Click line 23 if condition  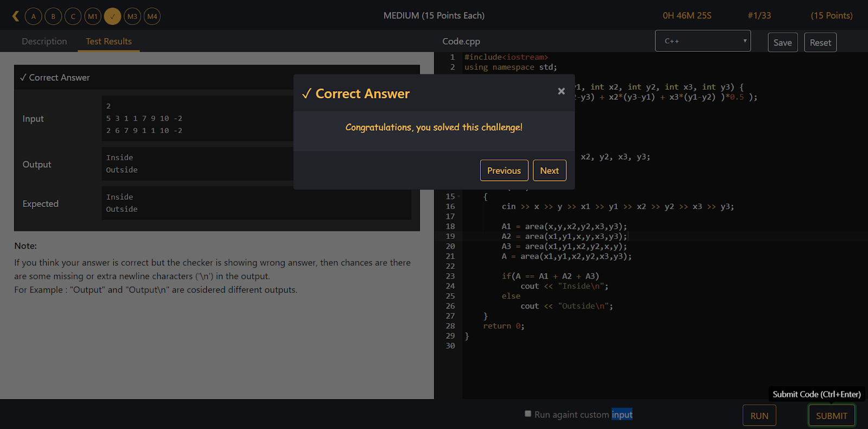pyautogui.click(x=550, y=276)
